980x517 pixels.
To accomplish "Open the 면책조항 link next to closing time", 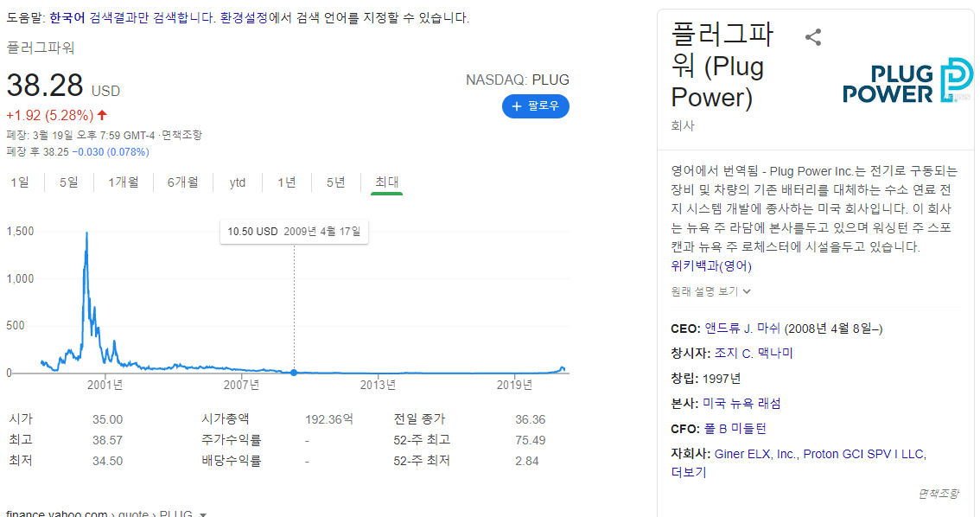I will [181, 135].
